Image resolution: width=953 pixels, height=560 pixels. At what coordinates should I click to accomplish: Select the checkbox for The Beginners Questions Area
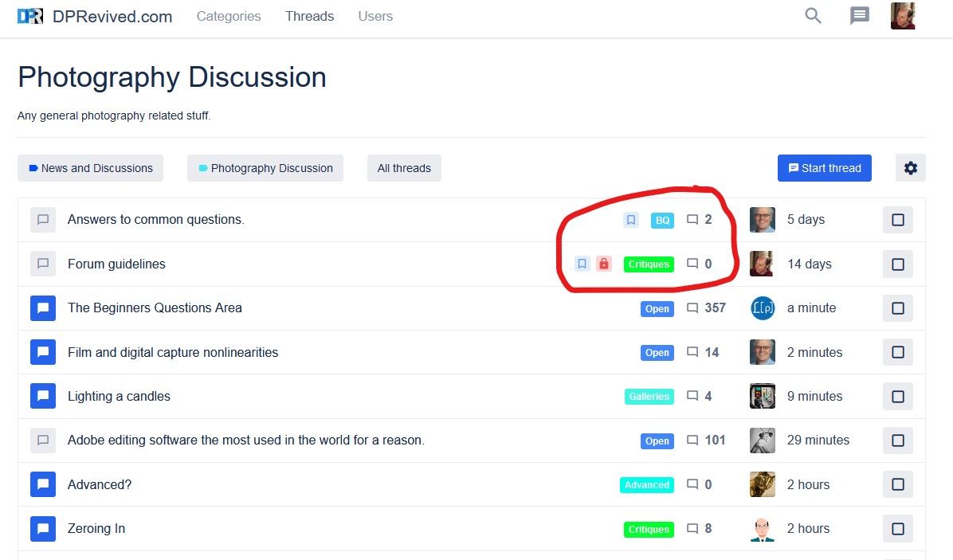897,308
